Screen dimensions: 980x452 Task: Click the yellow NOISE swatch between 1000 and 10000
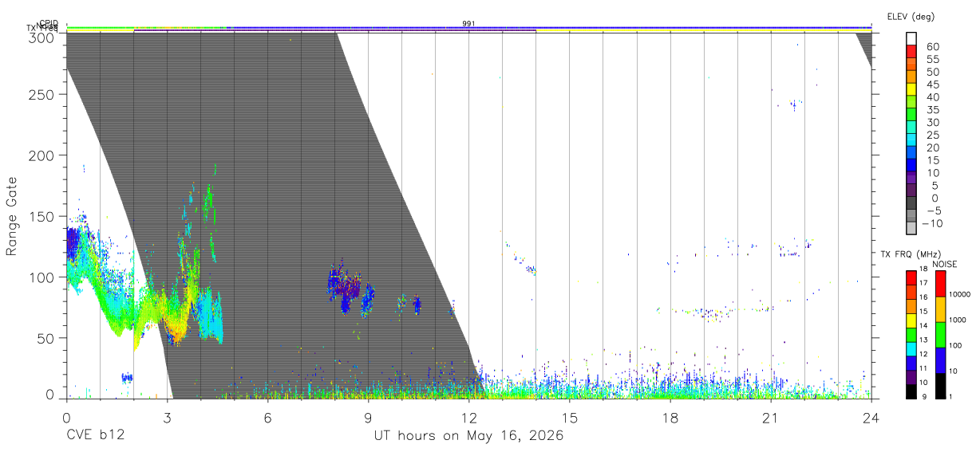(940, 309)
